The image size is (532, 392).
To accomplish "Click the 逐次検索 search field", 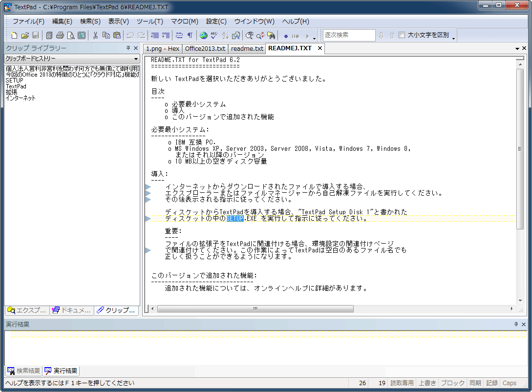I will (x=349, y=35).
